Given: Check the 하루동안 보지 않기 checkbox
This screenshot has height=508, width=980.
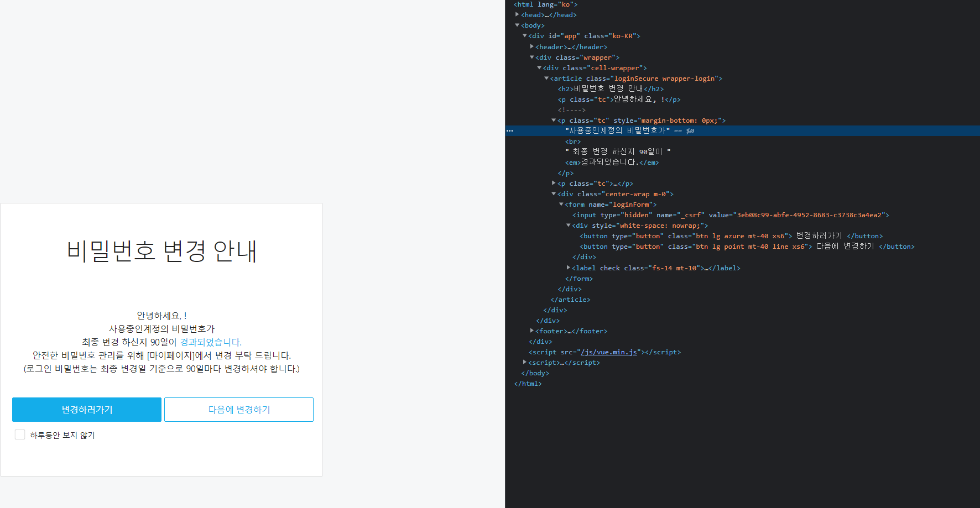Looking at the screenshot, I should tap(20, 435).
